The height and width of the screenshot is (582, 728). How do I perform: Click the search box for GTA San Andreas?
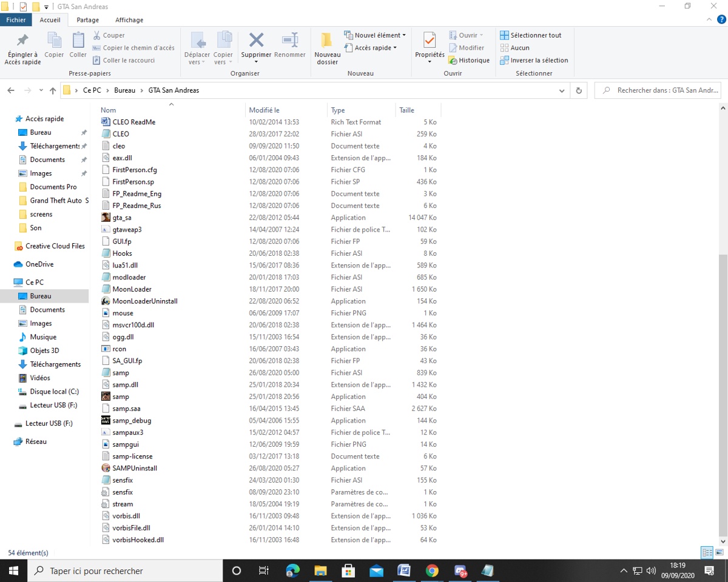(658, 90)
